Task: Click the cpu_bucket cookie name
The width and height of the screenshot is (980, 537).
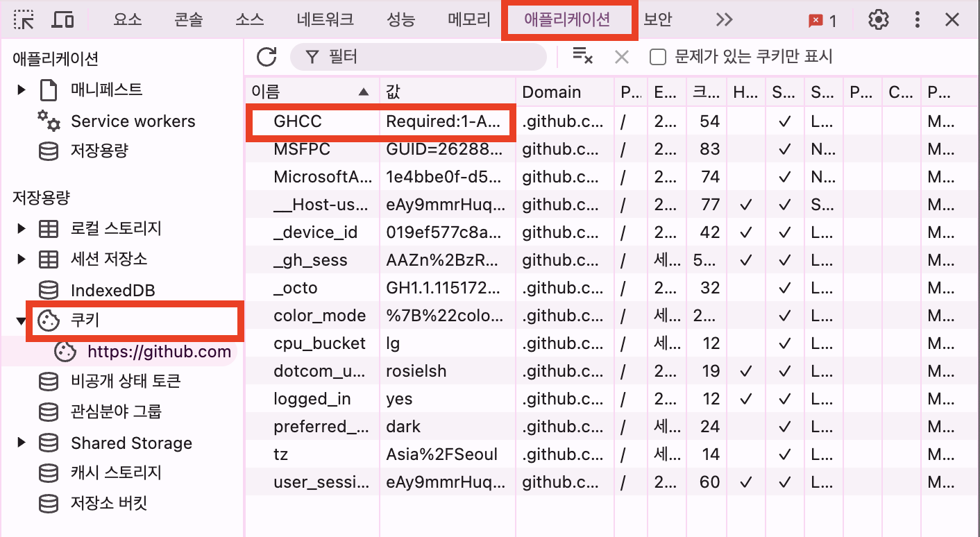Action: pos(319,343)
